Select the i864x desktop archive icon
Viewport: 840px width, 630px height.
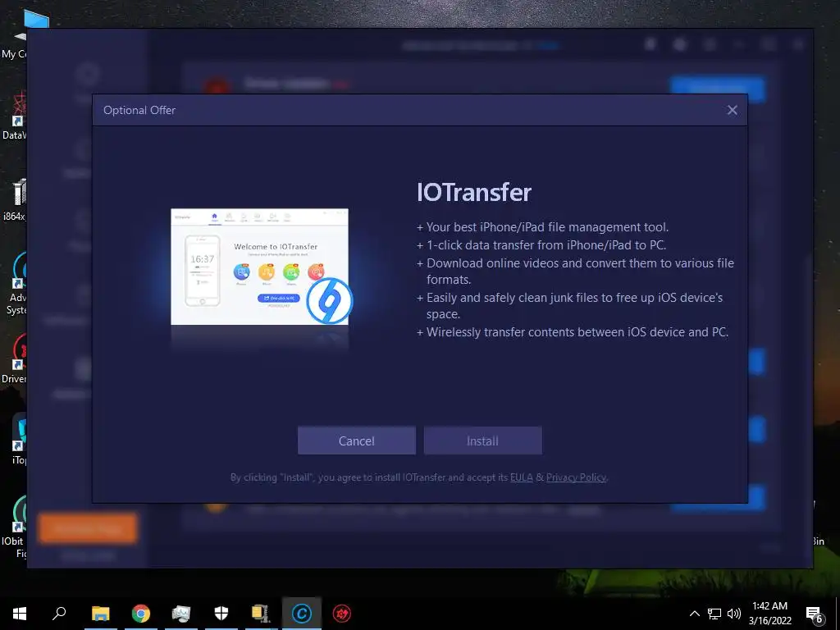15,199
